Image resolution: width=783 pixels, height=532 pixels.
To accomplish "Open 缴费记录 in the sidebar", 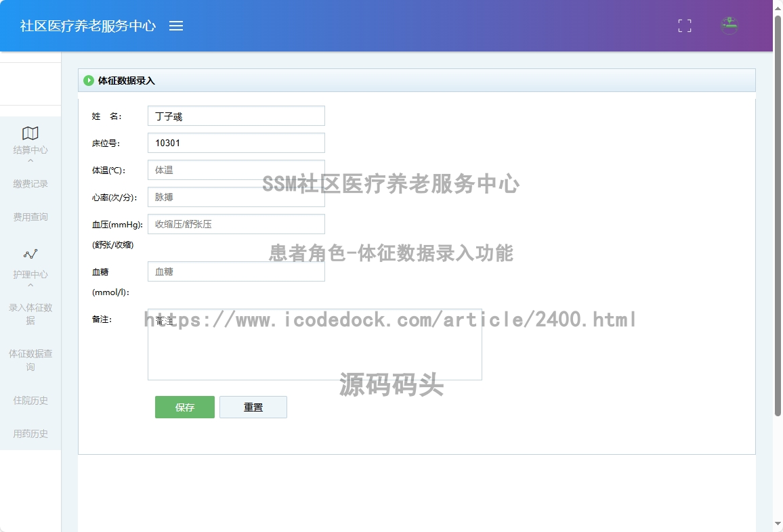I will click(30, 183).
